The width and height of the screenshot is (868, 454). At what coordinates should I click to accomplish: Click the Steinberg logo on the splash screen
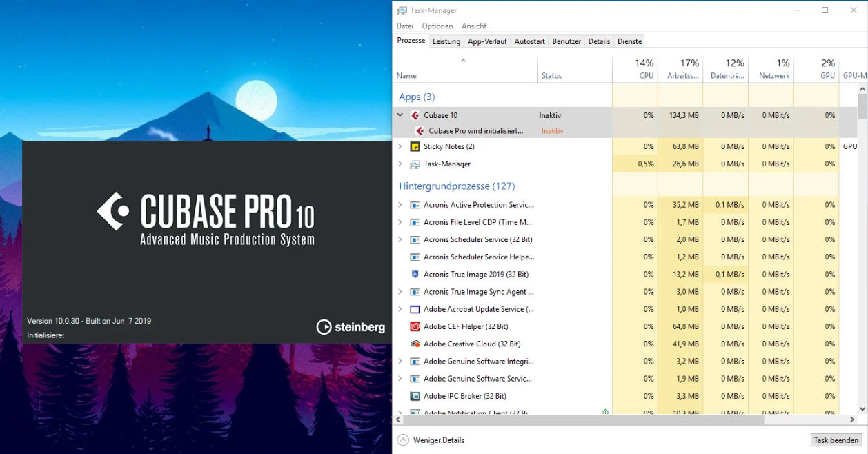point(351,327)
